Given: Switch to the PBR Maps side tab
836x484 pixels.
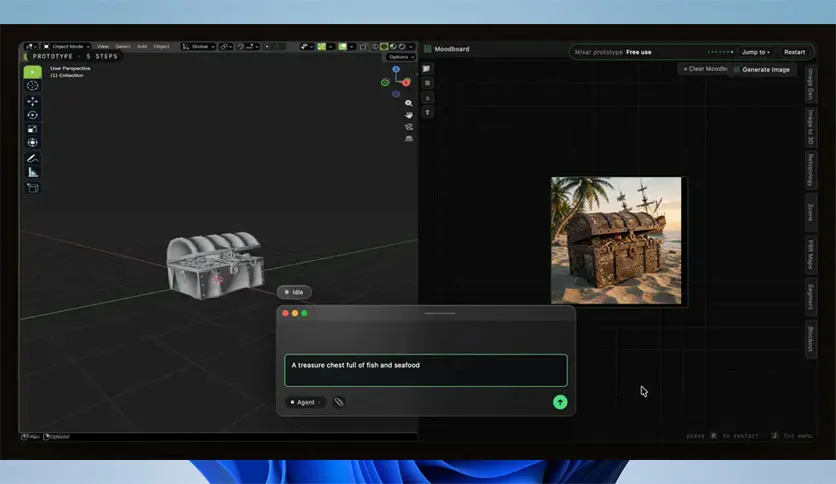Looking at the screenshot, I should [810, 255].
